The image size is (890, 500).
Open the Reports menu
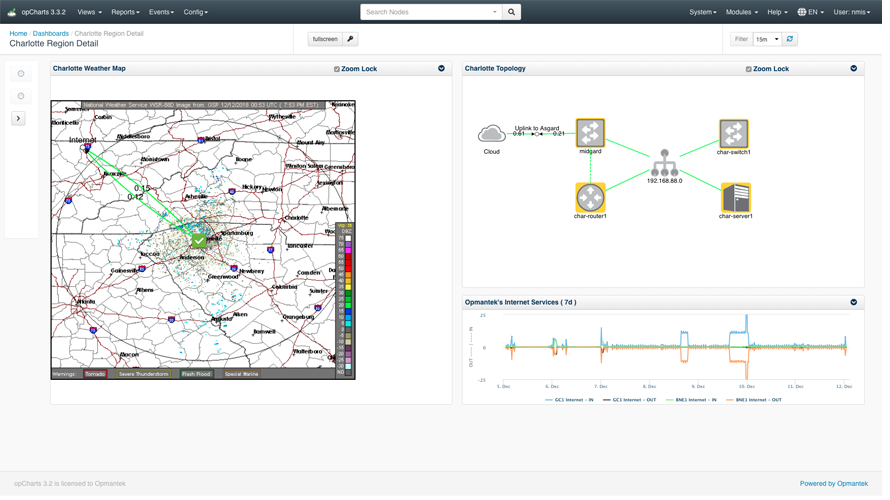click(x=126, y=12)
